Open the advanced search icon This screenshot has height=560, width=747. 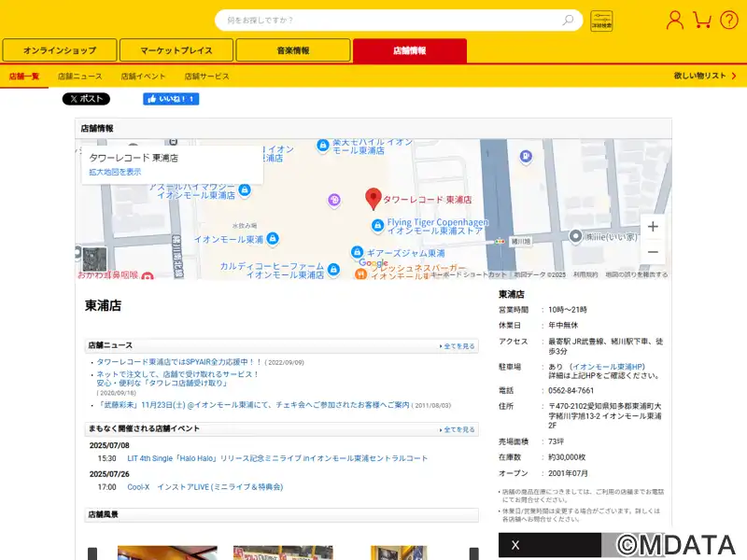coord(601,21)
